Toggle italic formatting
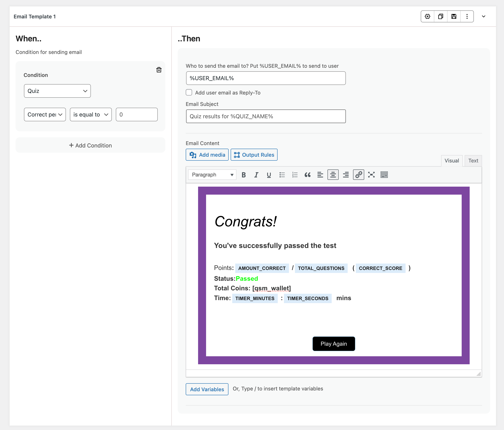The image size is (504, 430). pos(256,175)
